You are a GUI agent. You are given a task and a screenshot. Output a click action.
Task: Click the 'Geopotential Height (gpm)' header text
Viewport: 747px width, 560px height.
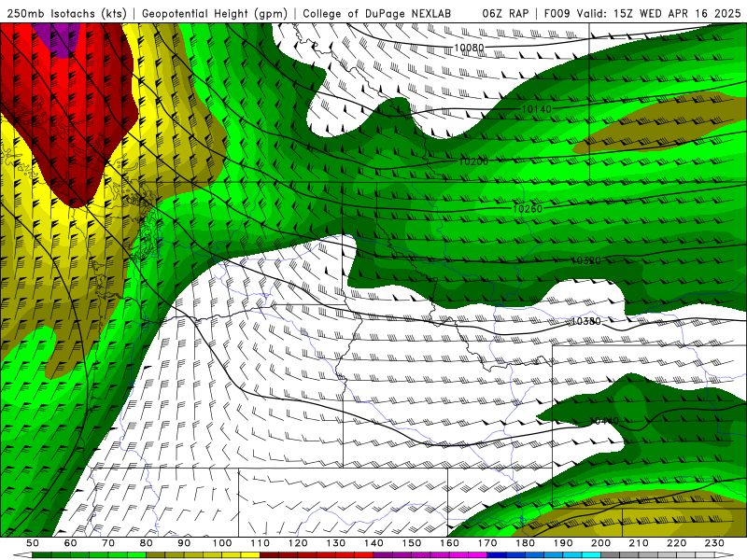(x=215, y=13)
